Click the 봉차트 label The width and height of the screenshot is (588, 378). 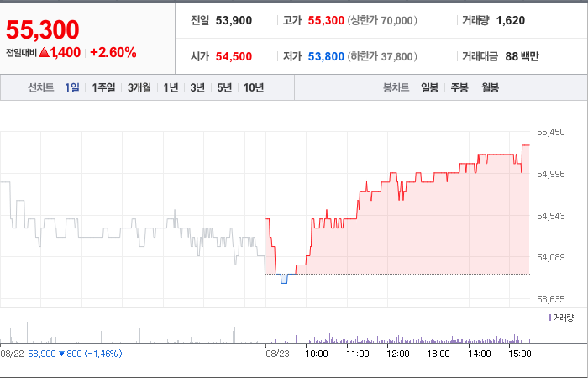[x=396, y=87]
